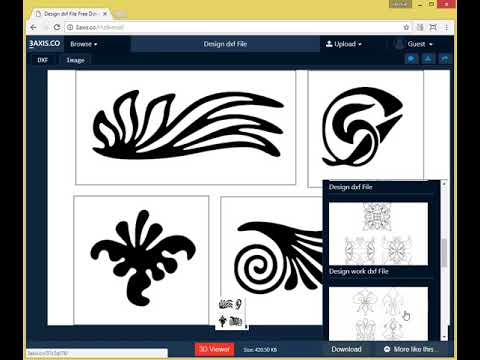Open the Upload dropdown menu
This screenshot has width=480, height=360.
tap(344, 44)
